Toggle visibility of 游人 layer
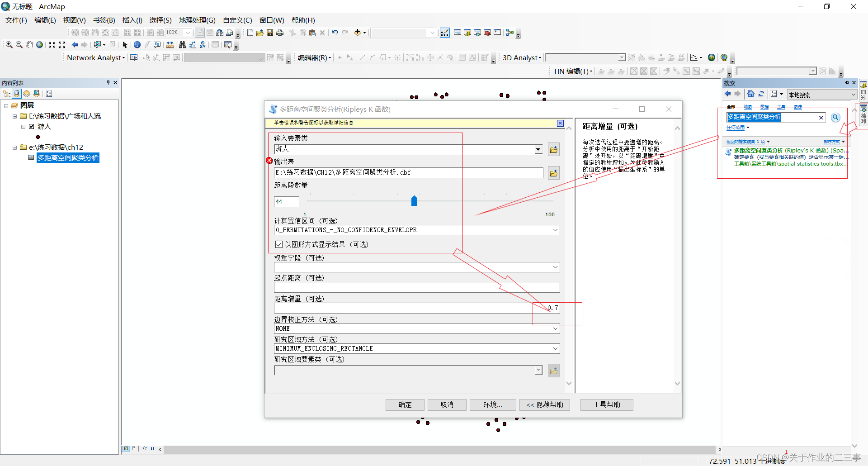 pos(32,127)
